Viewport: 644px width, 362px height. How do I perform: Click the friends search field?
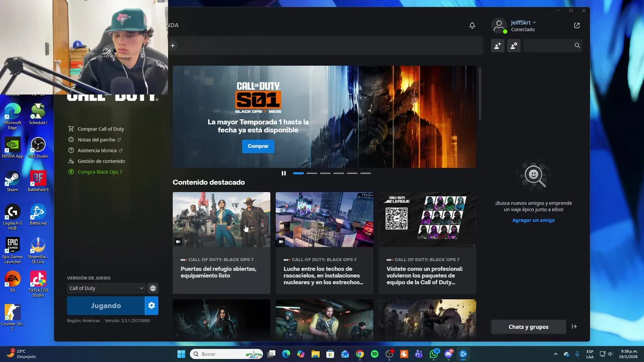552,45
